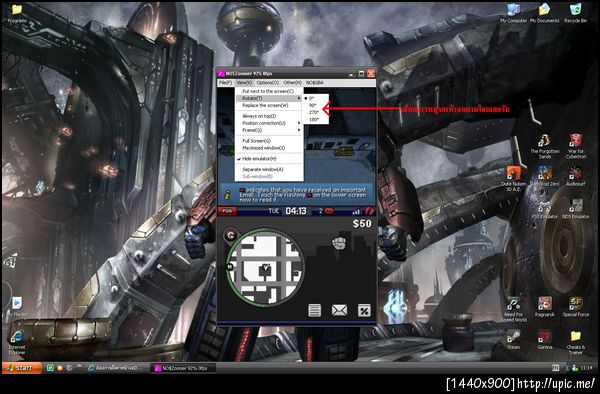
Task: Launch PS1 Emulator shortcut
Action: click(545, 209)
